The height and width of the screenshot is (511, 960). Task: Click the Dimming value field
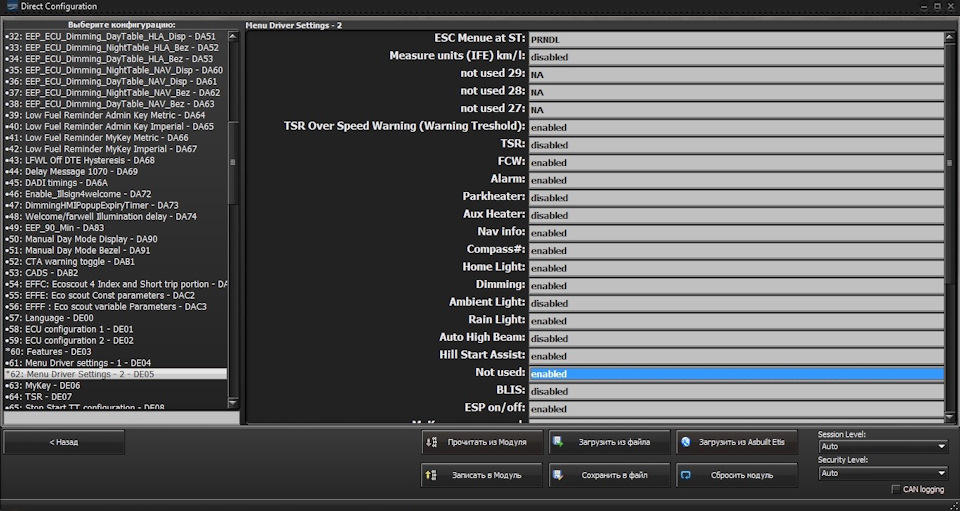coord(736,286)
